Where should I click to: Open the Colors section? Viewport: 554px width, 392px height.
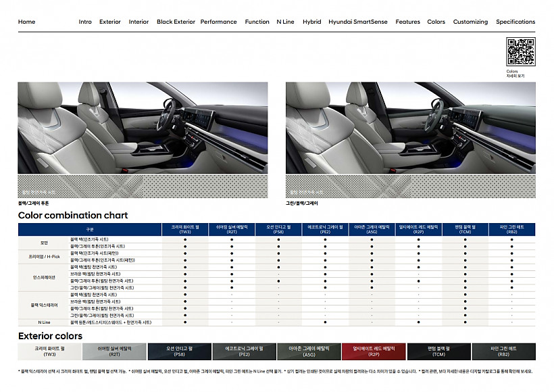[x=436, y=22]
